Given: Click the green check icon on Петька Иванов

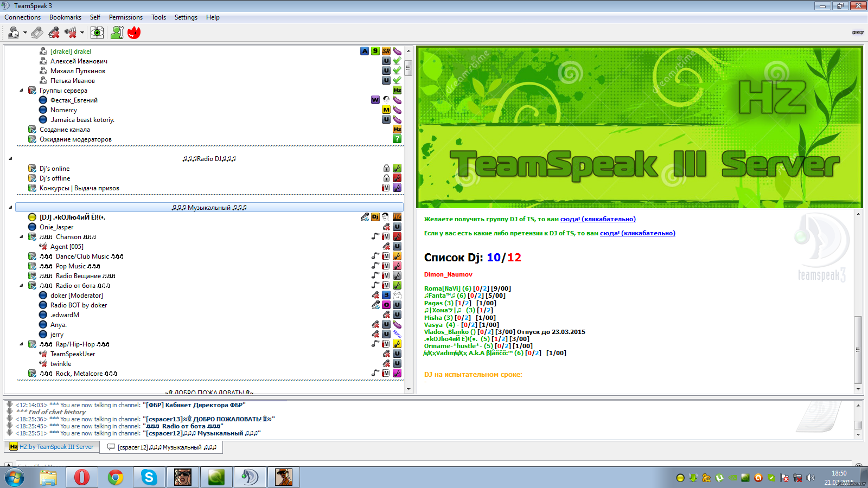Looking at the screenshot, I should tap(397, 80).
